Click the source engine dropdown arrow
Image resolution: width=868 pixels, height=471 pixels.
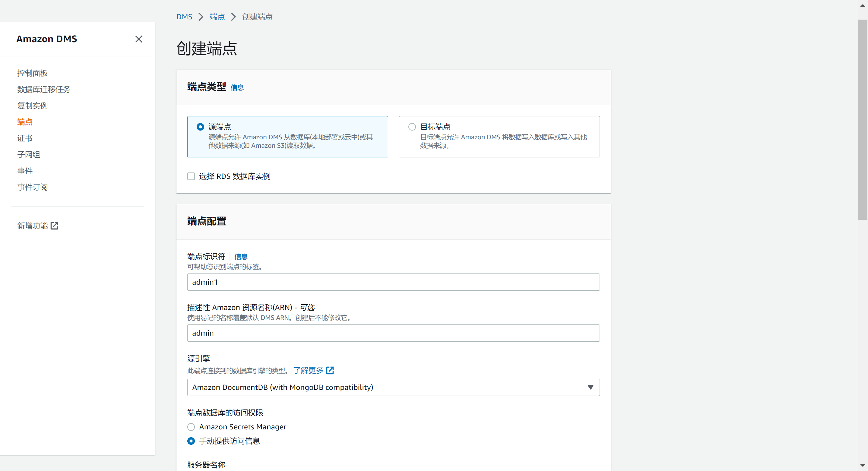click(590, 387)
